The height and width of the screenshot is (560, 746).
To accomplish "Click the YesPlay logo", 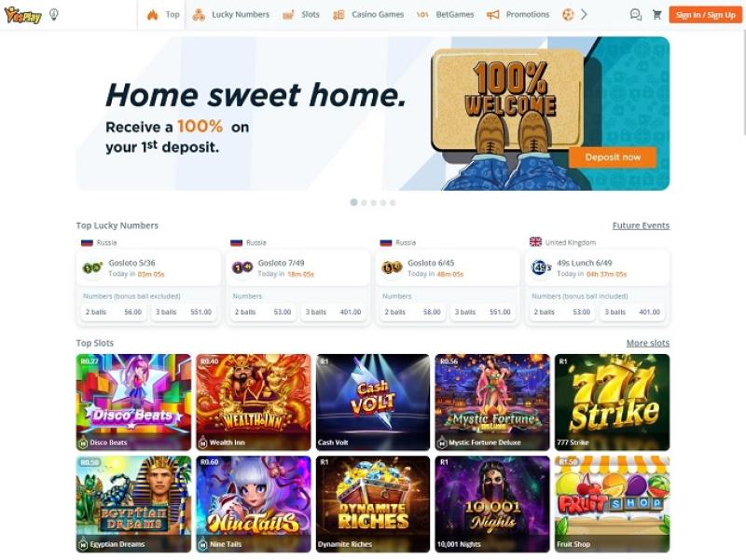I will 22,15.
